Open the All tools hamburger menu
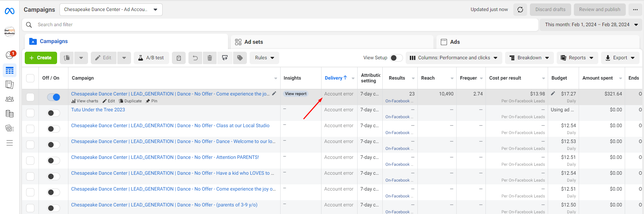644x214 pixels. 10,143
